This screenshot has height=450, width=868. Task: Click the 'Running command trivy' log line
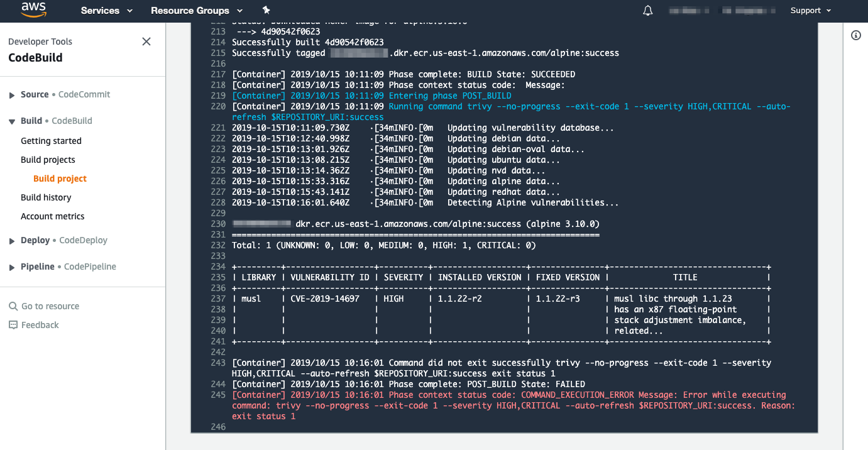[x=511, y=112]
